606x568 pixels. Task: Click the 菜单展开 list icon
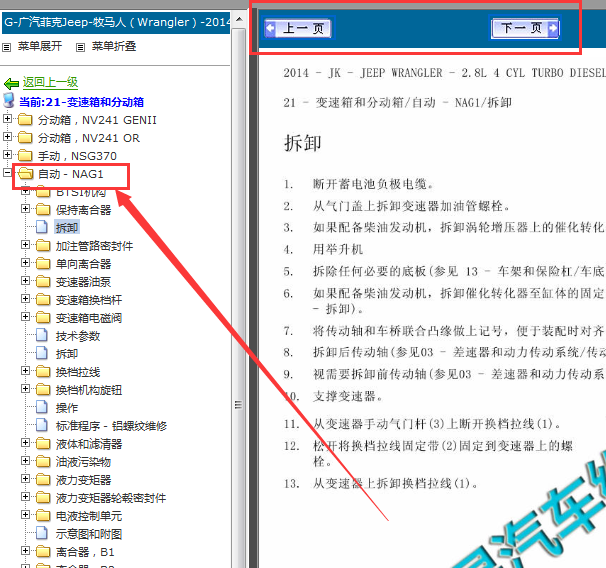click(6, 48)
